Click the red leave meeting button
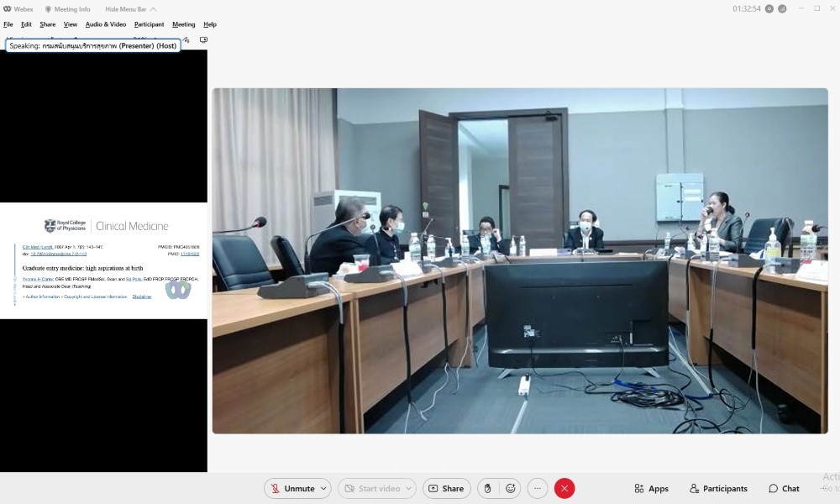Screen dimensions: 840x504 point(564,488)
